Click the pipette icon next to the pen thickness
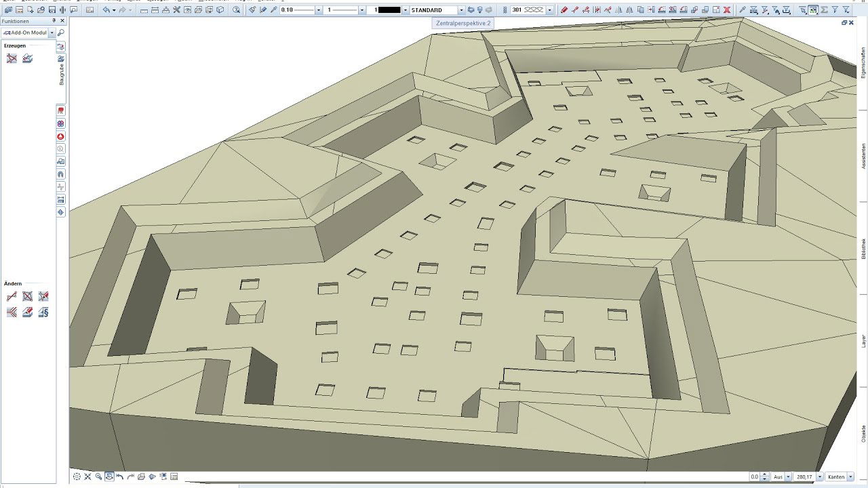The width and height of the screenshot is (868, 488). 273,10
